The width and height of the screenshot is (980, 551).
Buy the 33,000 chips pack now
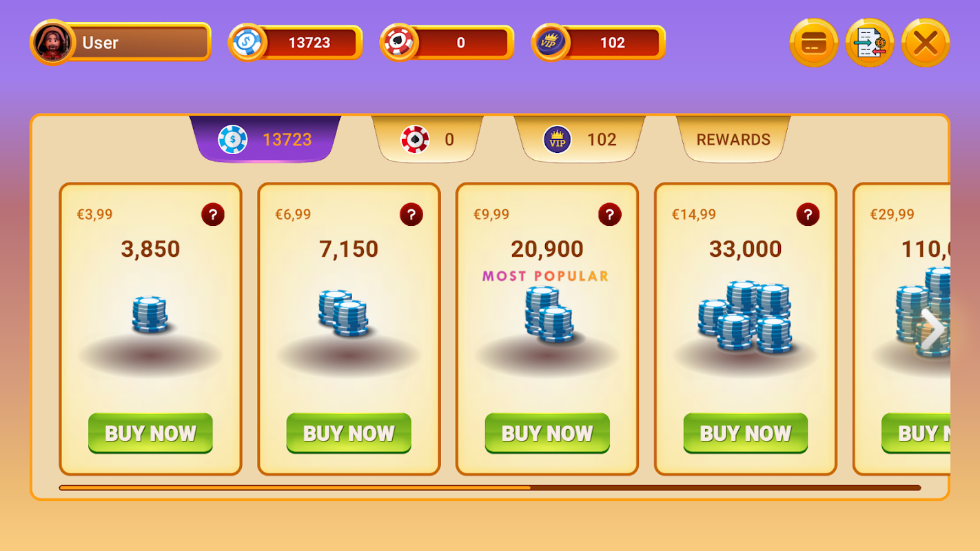[746, 433]
